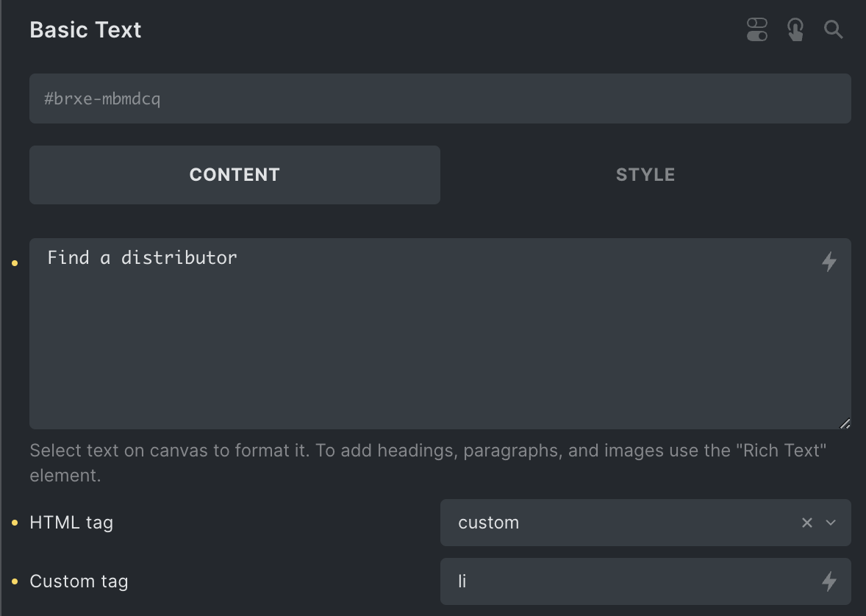Clear the HTML tag custom selection

(807, 523)
